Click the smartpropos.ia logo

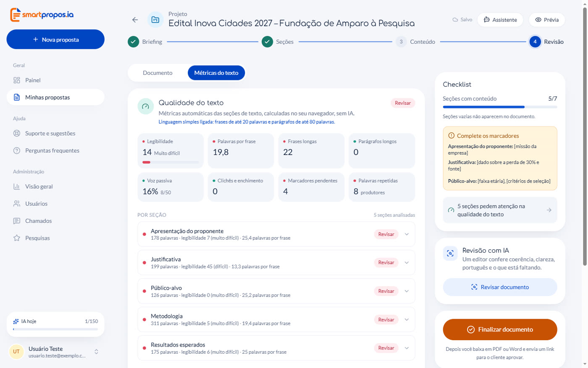42,15
